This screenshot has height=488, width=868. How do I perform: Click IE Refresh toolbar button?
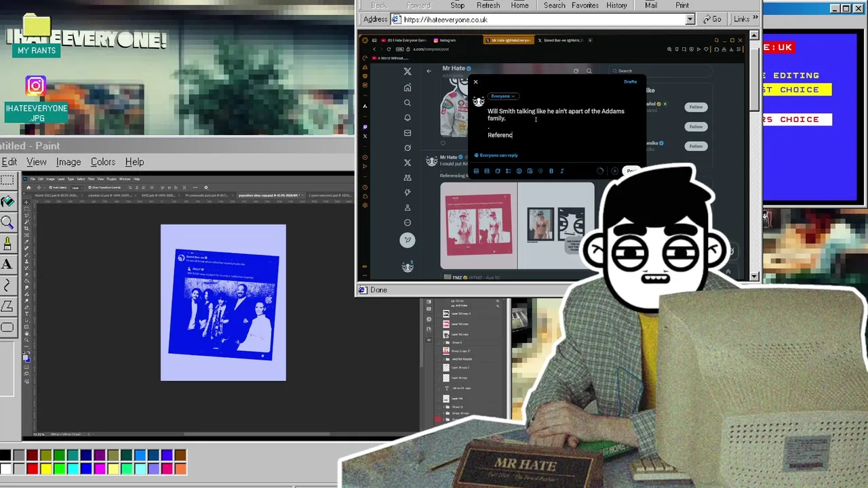point(488,5)
